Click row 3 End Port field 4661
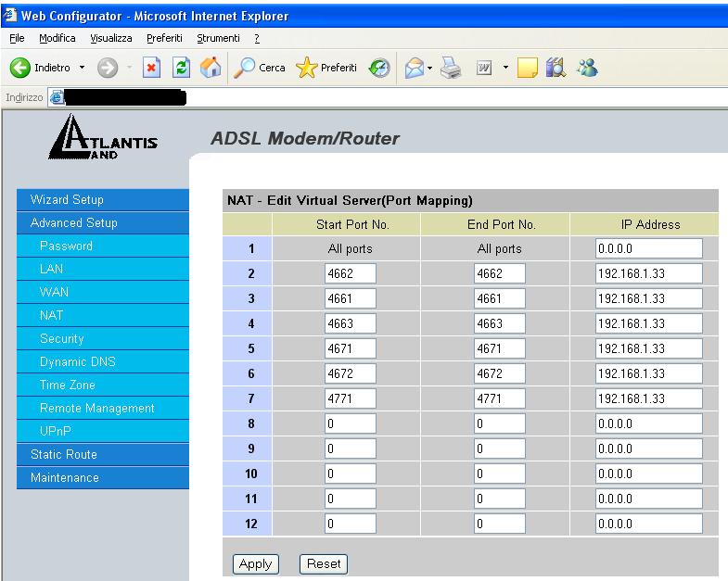 [x=500, y=298]
